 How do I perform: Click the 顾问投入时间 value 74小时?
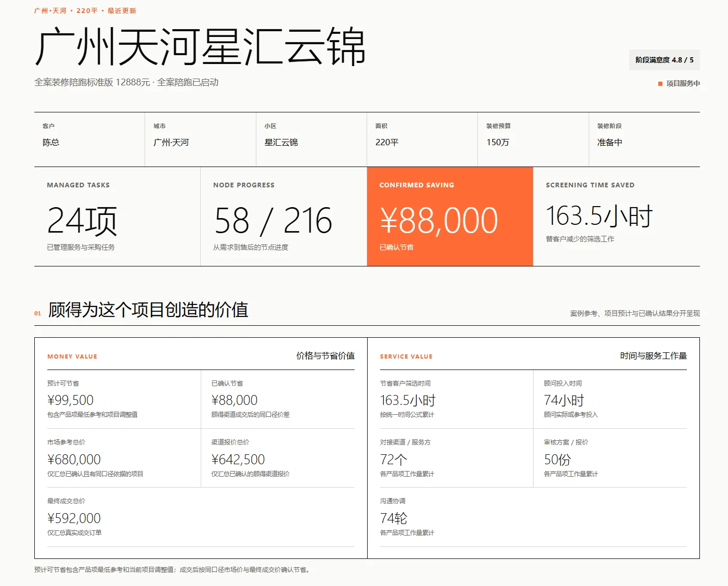point(564,400)
